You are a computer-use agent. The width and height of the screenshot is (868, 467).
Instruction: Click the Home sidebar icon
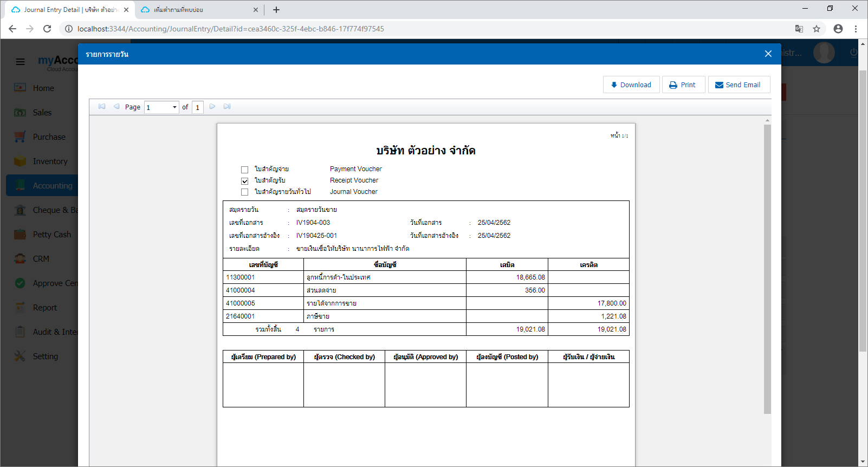20,88
